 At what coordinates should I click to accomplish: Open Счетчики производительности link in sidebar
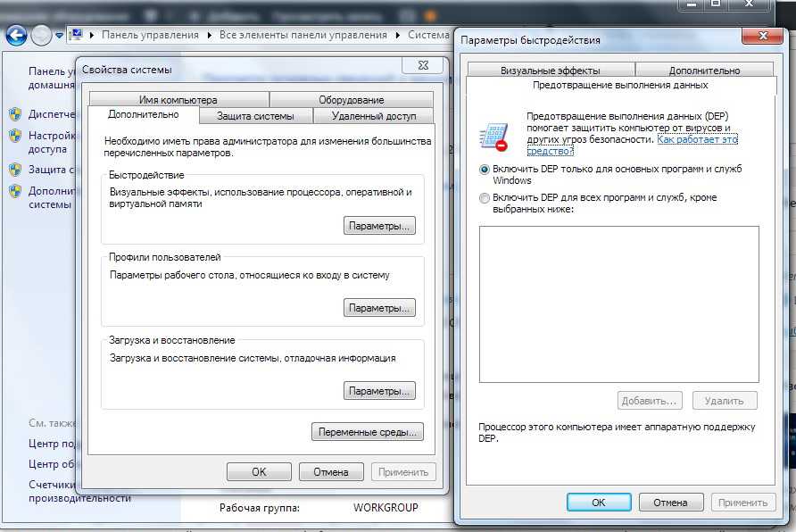pyautogui.click(x=79, y=491)
